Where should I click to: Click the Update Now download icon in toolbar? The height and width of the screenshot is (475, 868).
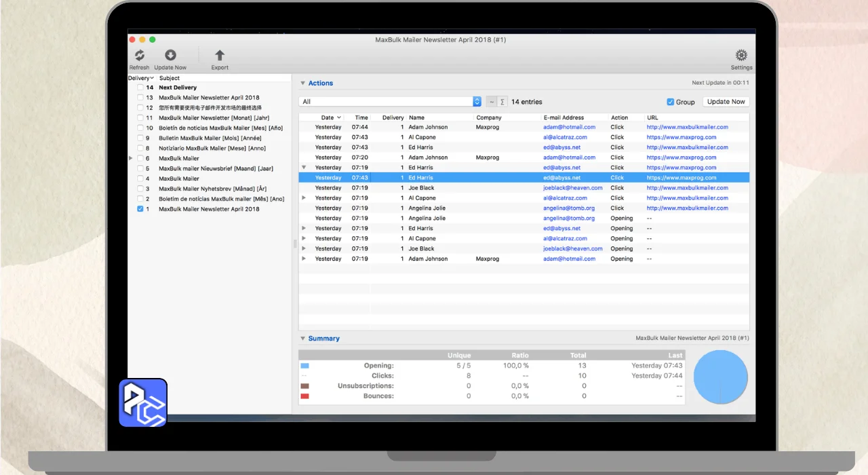tap(170, 56)
